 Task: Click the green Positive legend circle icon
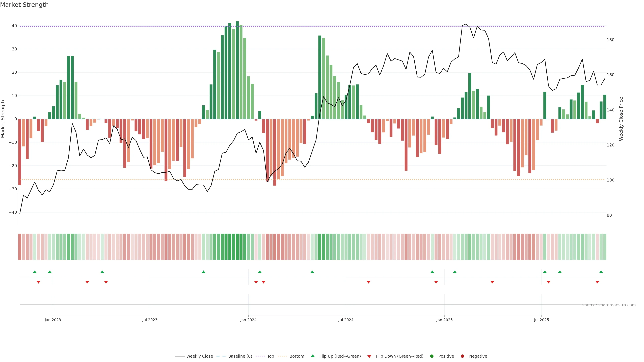click(x=432, y=356)
